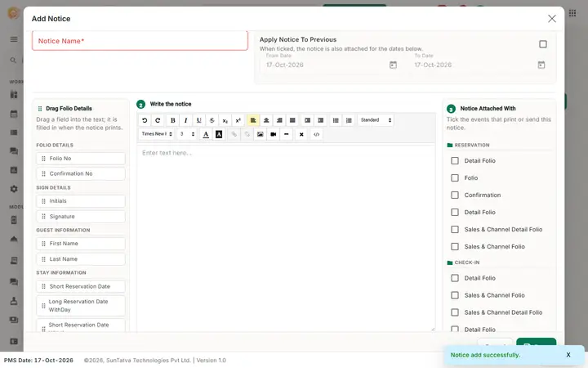Open the From Date calendar picker

point(393,65)
